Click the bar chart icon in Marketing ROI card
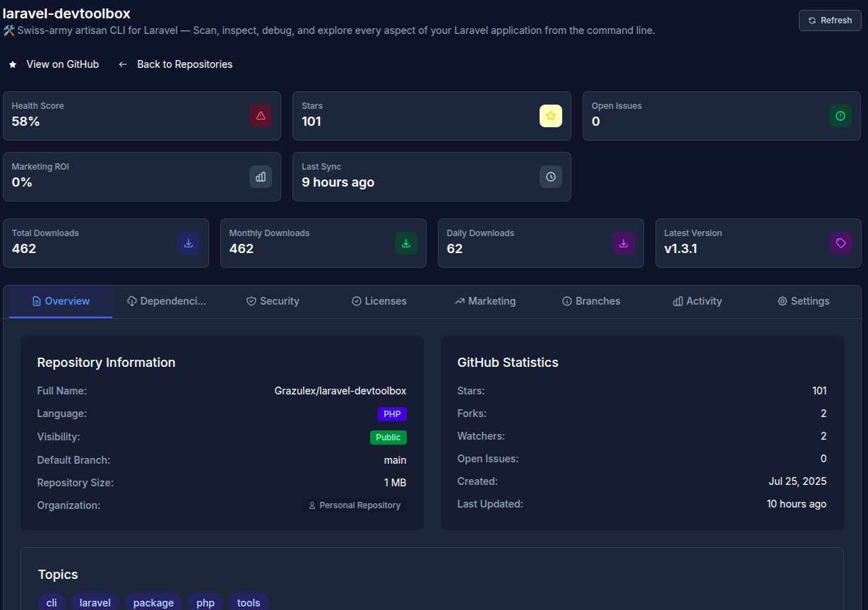This screenshot has height=610, width=868. [261, 177]
